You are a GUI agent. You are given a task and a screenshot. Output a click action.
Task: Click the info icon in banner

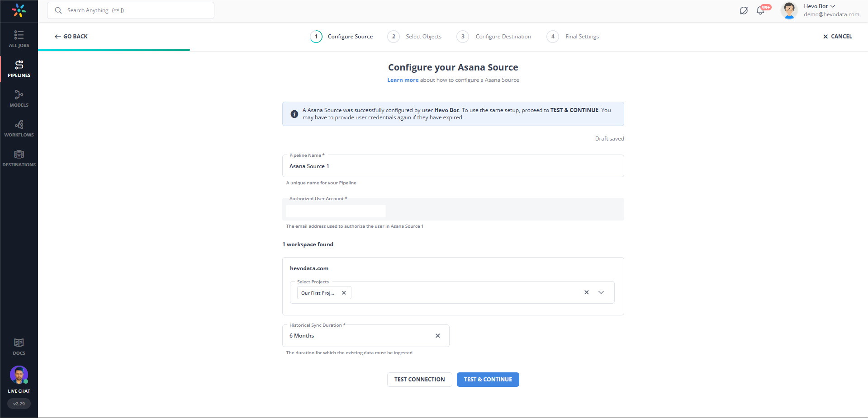coord(294,114)
